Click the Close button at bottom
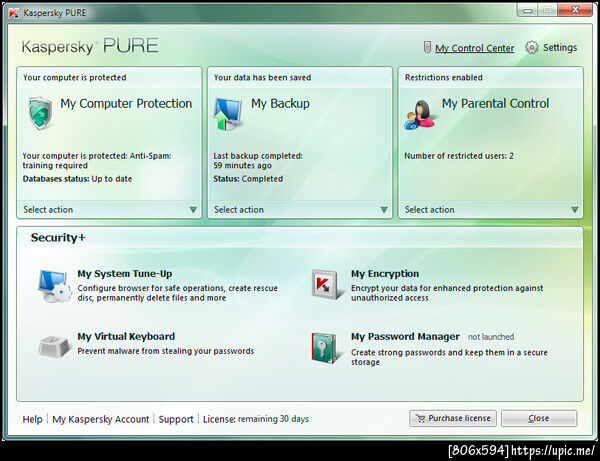Viewport: 600px width, 461px height. tap(539, 418)
